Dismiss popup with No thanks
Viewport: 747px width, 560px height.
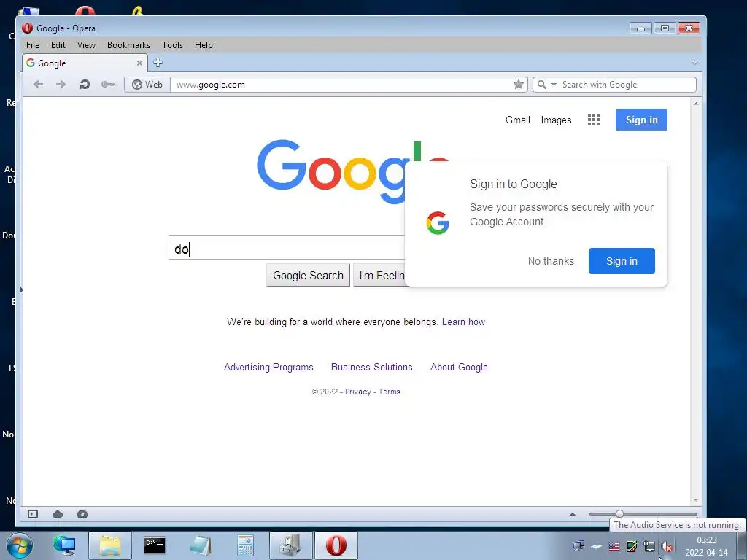tap(551, 261)
